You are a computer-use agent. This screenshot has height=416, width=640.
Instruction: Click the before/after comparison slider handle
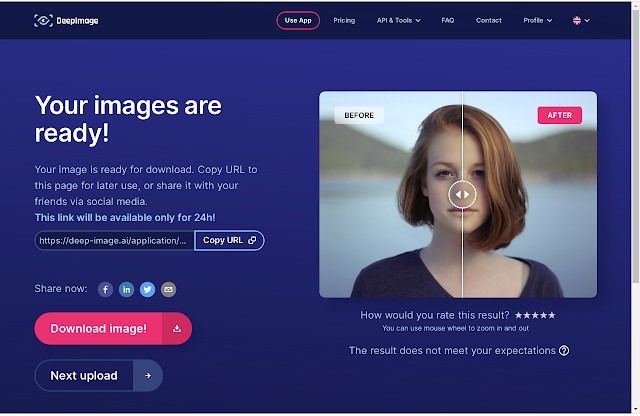pyautogui.click(x=462, y=194)
